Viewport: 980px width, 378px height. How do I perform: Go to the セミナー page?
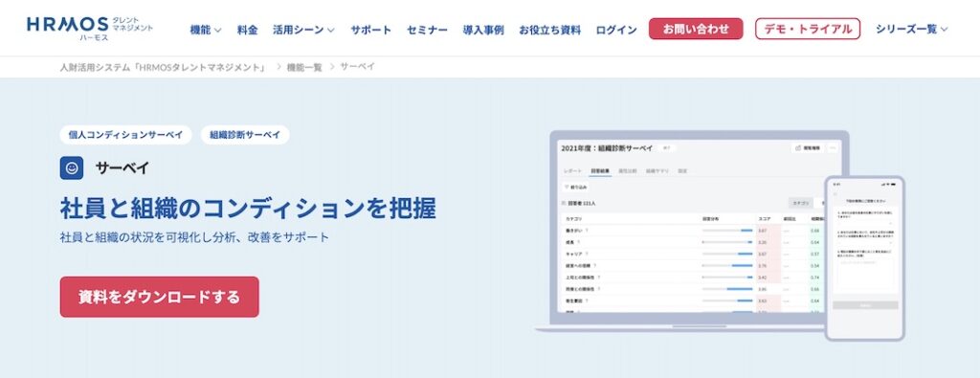[427, 30]
